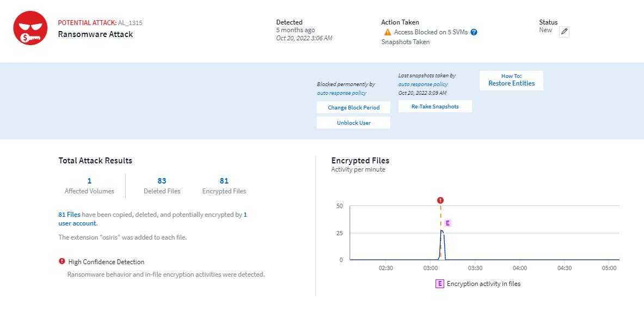Click the blue help question mark icon
This screenshot has width=644, height=311.
[474, 32]
